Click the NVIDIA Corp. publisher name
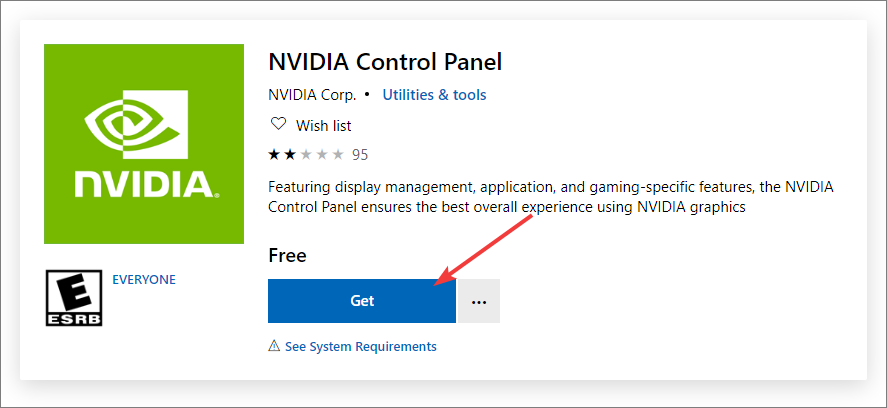This screenshot has height=408, width=887. click(312, 95)
